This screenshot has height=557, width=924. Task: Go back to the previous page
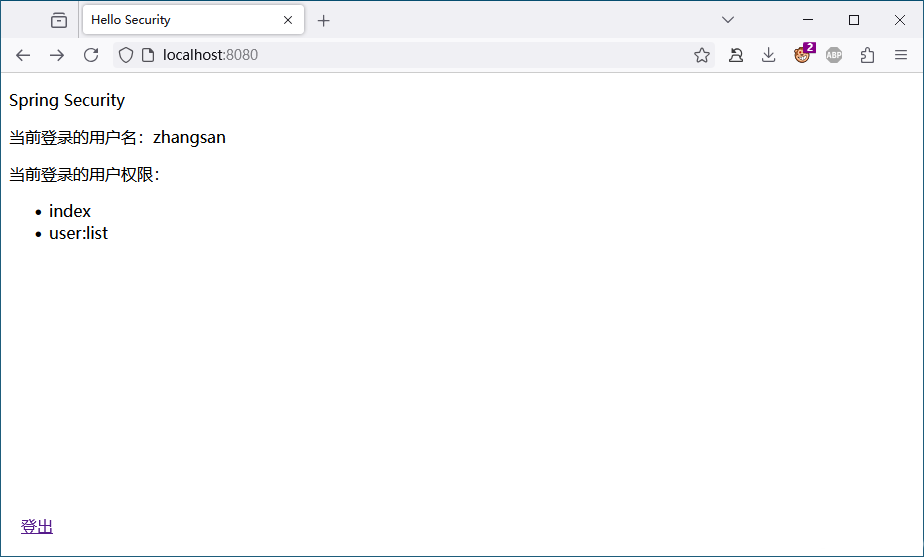[x=23, y=55]
